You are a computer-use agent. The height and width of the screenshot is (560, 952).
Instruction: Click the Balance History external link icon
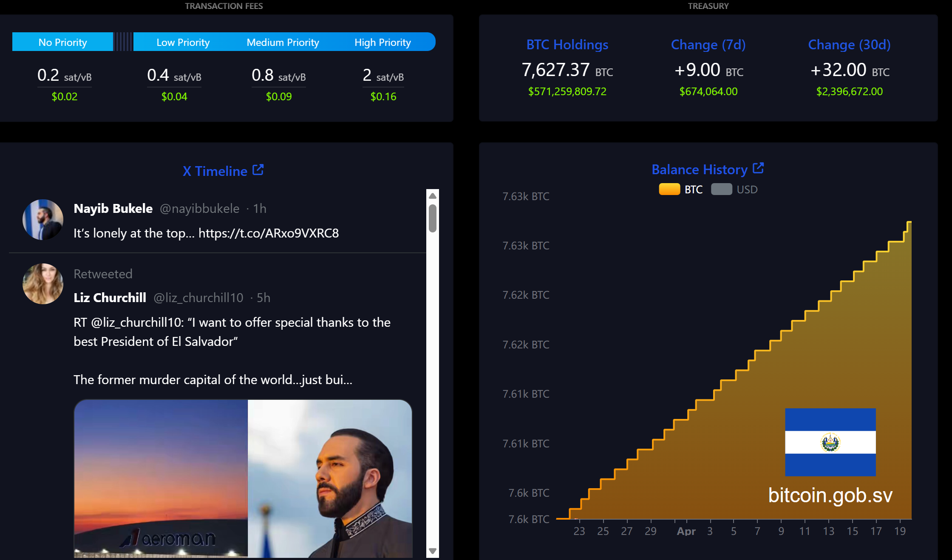click(x=759, y=167)
